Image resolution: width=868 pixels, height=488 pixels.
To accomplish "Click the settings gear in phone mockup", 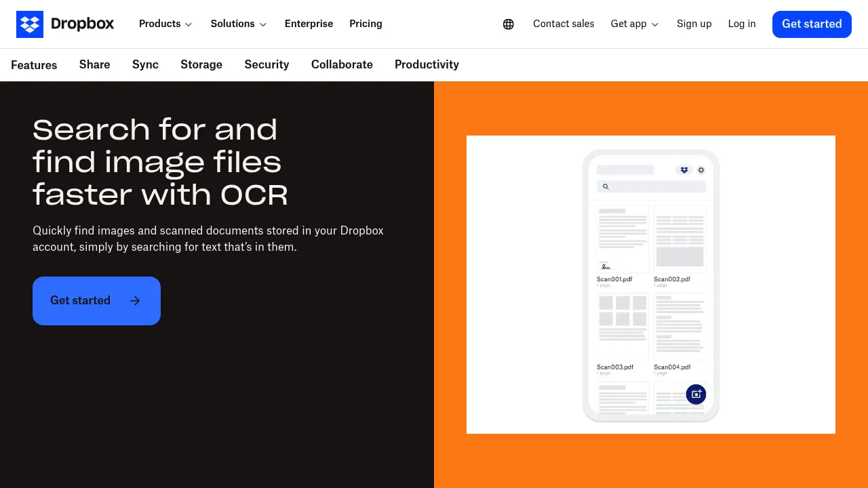I will click(x=701, y=170).
